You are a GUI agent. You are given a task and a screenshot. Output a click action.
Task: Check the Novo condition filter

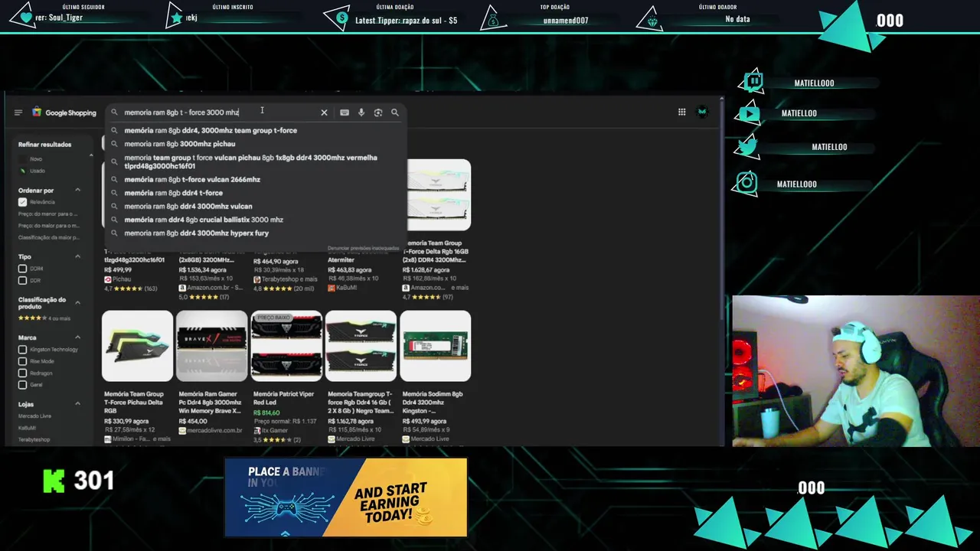[22, 158]
